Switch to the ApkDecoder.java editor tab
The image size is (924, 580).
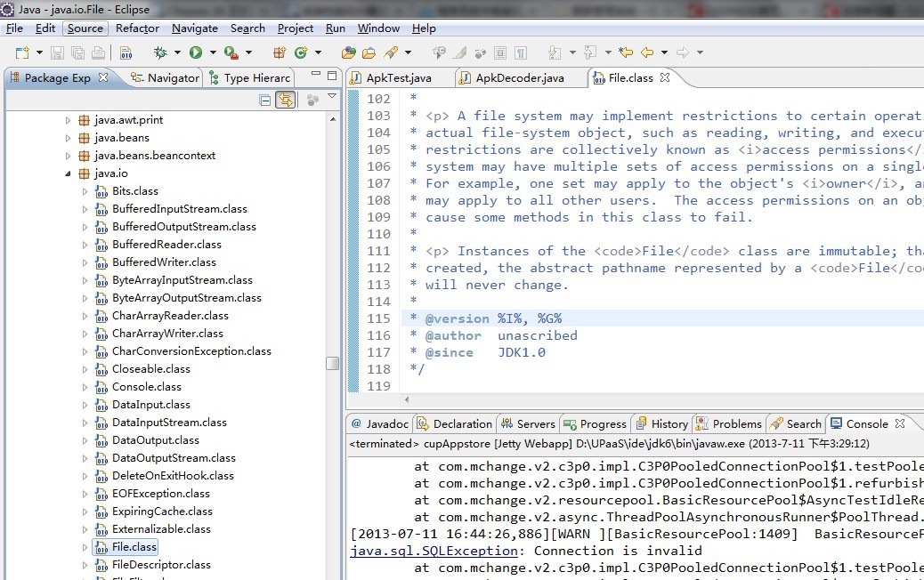click(519, 78)
